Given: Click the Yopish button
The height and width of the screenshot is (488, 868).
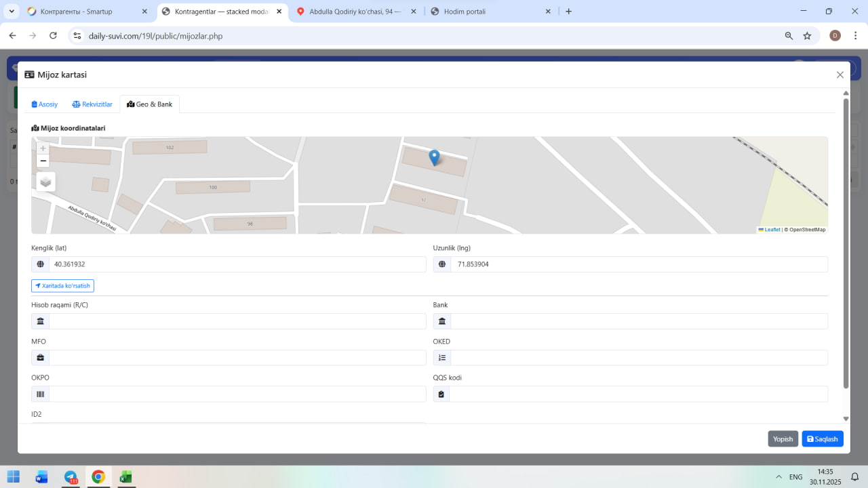Looking at the screenshot, I should (783, 439).
